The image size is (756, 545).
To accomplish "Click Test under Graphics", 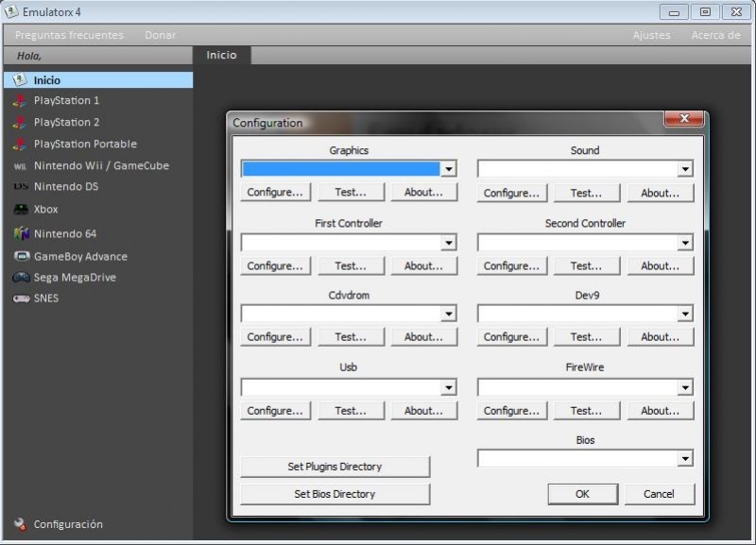I will pos(351,193).
